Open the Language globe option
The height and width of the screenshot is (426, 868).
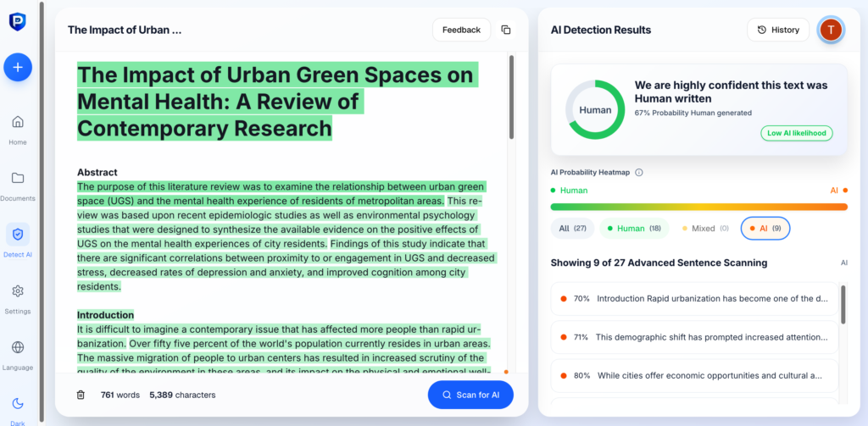click(x=18, y=347)
